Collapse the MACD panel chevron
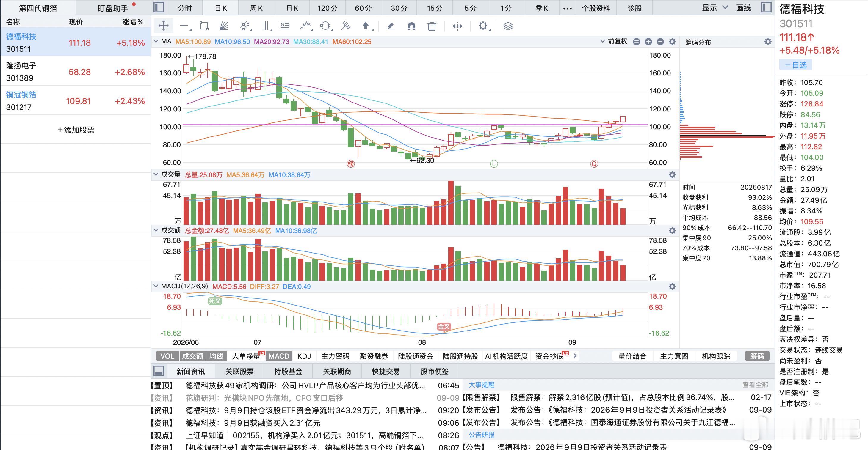This screenshot has width=868, height=450. pyautogui.click(x=156, y=286)
